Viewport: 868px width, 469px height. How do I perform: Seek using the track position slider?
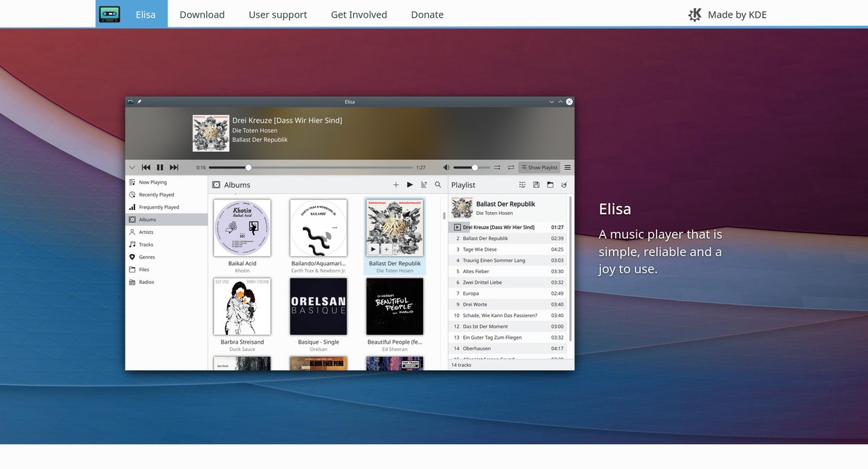click(x=311, y=167)
